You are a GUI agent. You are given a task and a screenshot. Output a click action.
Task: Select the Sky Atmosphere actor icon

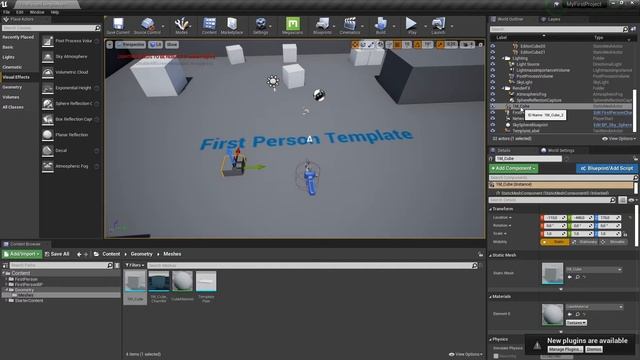tap(48, 57)
